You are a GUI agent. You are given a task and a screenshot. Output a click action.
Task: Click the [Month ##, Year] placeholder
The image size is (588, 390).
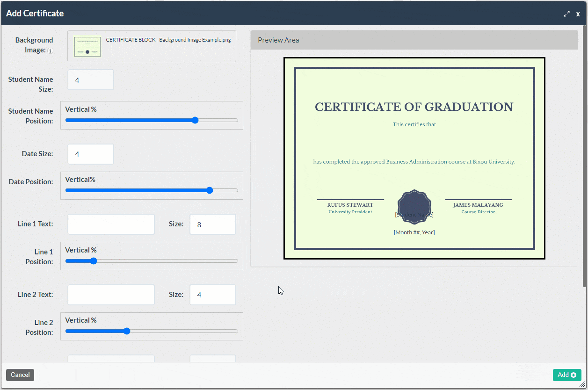(414, 232)
